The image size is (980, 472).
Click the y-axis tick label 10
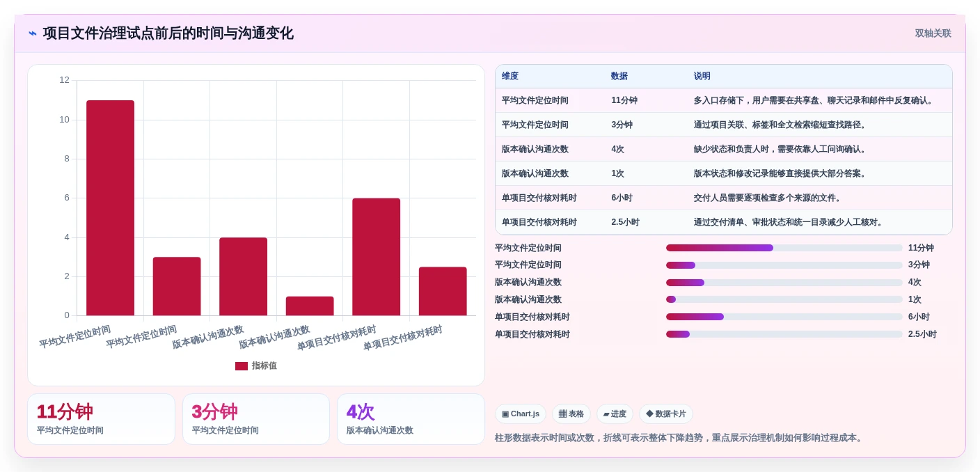coord(64,120)
